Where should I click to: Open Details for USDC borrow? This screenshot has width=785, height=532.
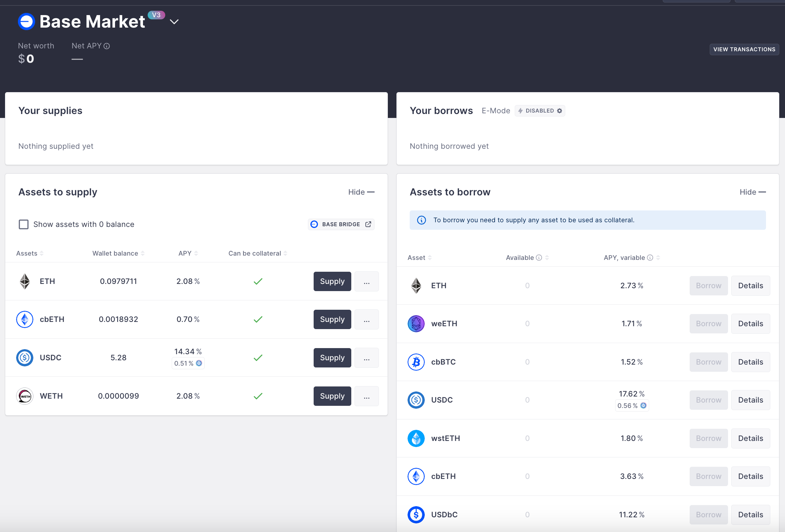point(751,400)
